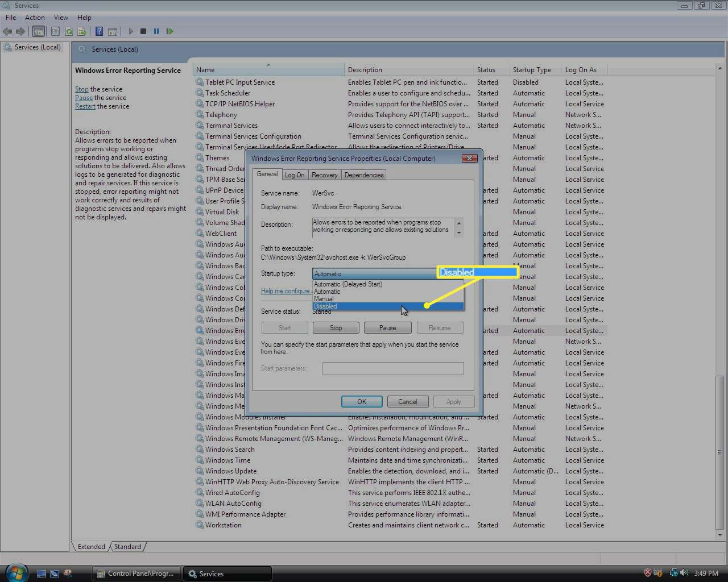Select the General tab in properties dialog
Viewport: 728px width, 582px height.
tap(267, 174)
